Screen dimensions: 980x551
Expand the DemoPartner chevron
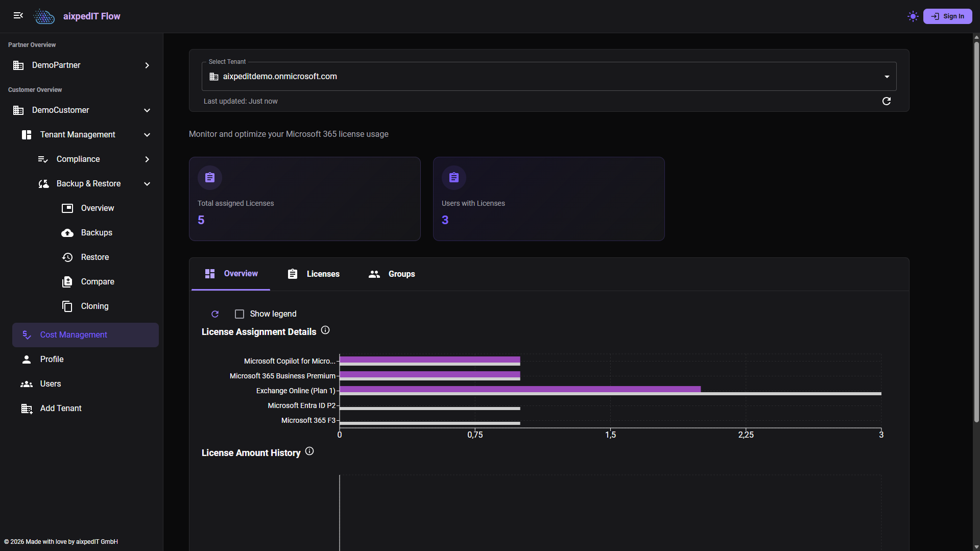(147, 65)
